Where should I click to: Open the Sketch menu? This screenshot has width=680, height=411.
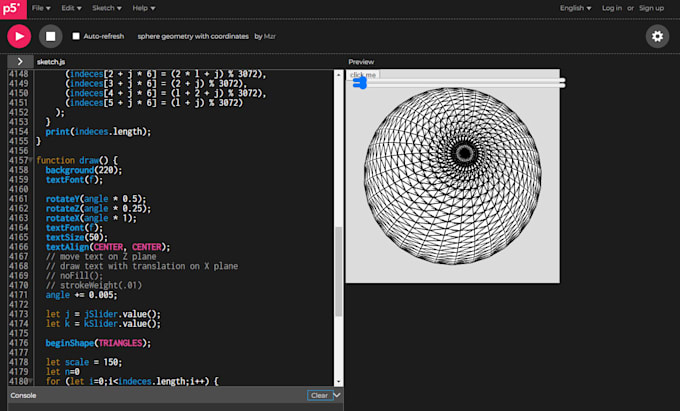tap(106, 8)
